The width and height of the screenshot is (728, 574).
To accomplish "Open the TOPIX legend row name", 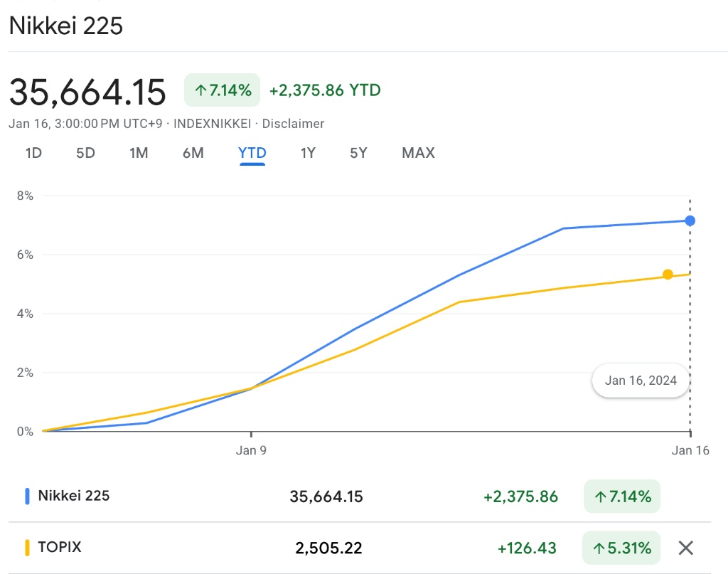I will click(x=60, y=548).
